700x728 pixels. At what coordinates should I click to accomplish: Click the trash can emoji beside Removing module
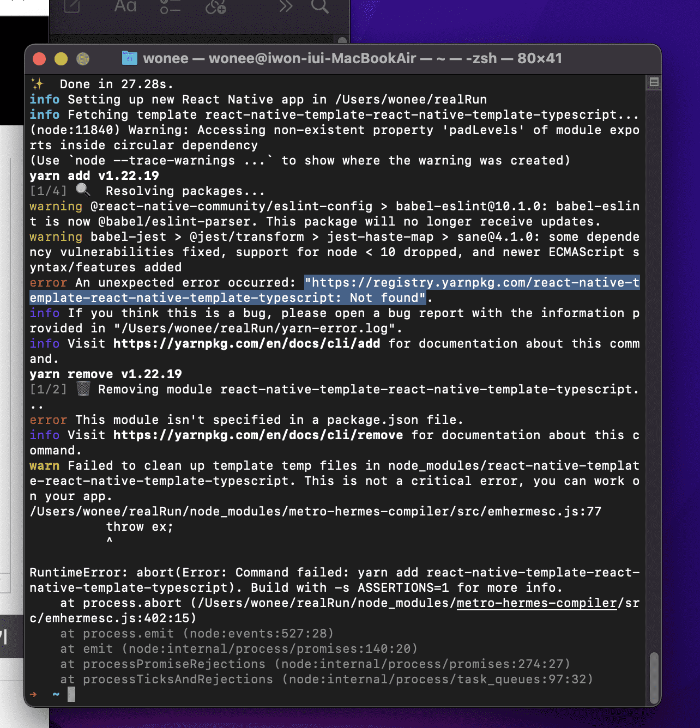[x=83, y=389]
